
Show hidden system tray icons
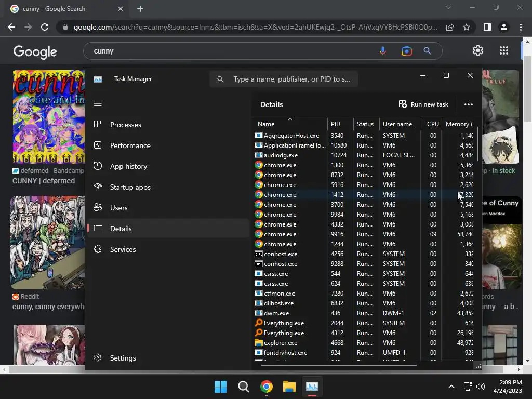click(451, 387)
